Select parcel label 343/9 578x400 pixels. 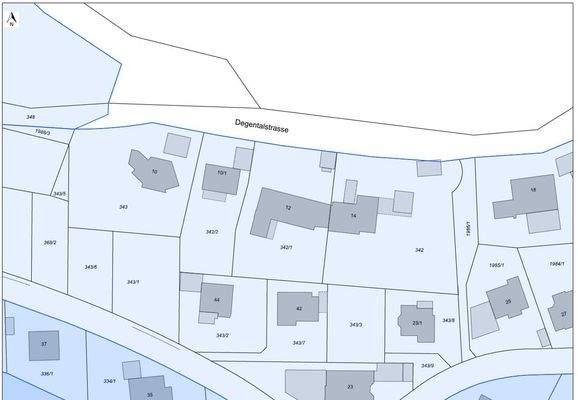pyautogui.click(x=428, y=366)
